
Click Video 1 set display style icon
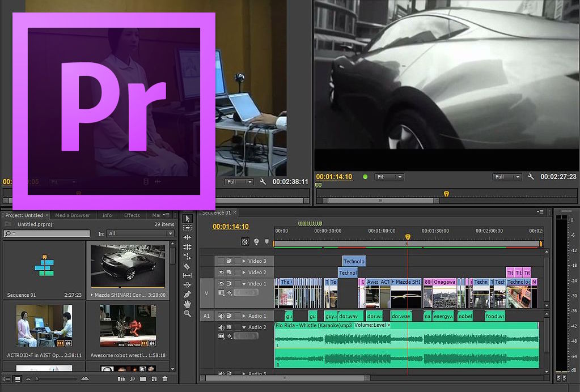(221, 293)
